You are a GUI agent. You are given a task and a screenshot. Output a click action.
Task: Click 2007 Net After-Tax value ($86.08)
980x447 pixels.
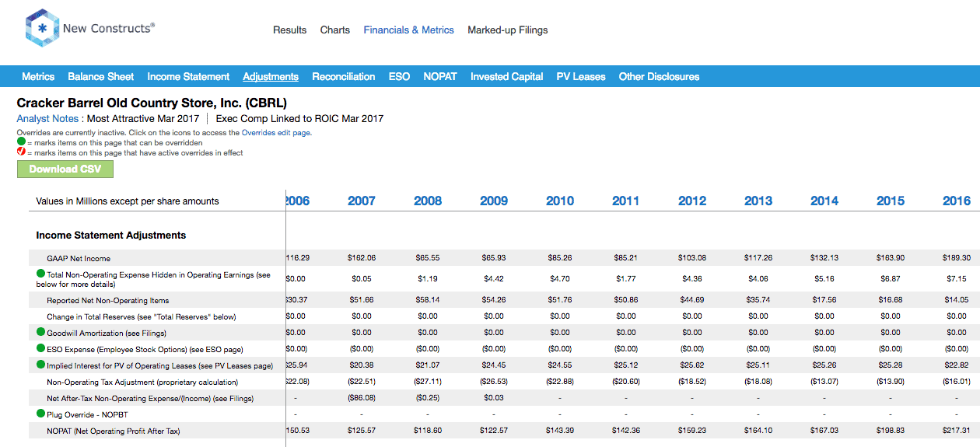362,398
